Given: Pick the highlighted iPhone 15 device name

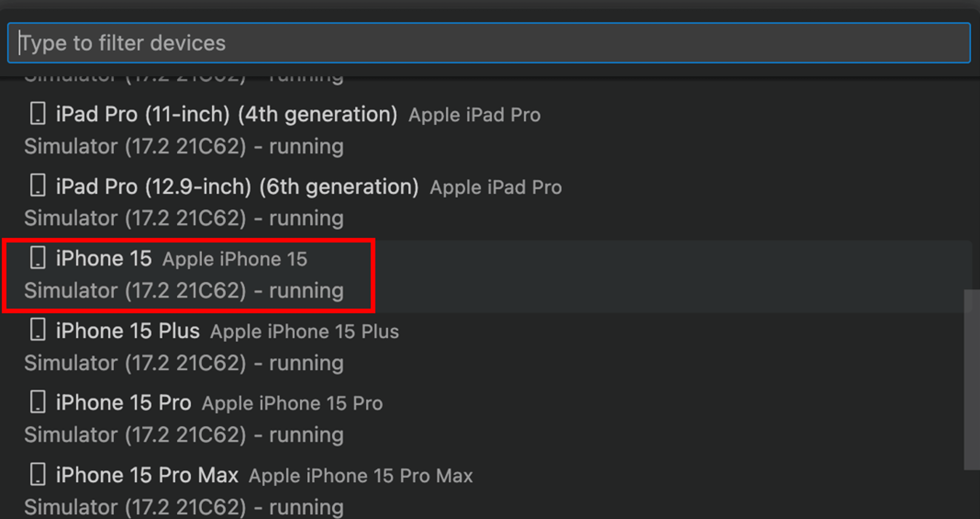Looking at the screenshot, I should tap(104, 258).
